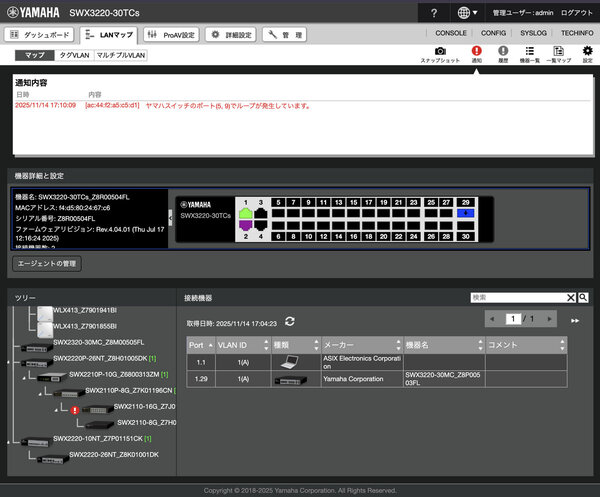
Task: Click the ログアウト link
Action: (x=574, y=12)
